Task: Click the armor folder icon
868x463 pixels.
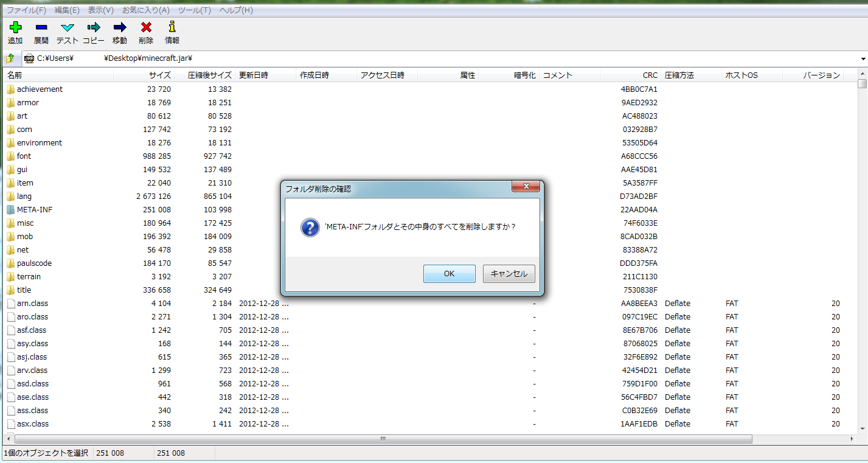Action: pos(10,102)
